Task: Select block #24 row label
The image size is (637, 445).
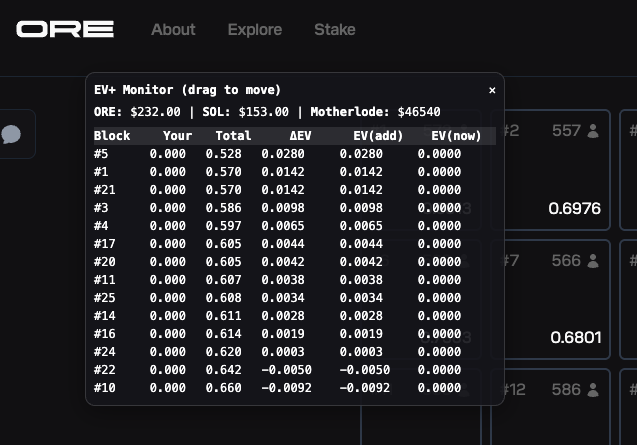Action: [x=105, y=352]
